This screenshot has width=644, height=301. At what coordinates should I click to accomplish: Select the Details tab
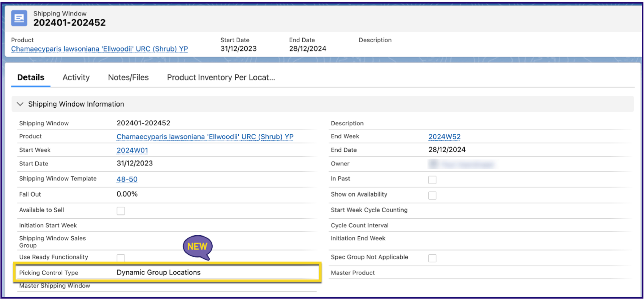31,77
